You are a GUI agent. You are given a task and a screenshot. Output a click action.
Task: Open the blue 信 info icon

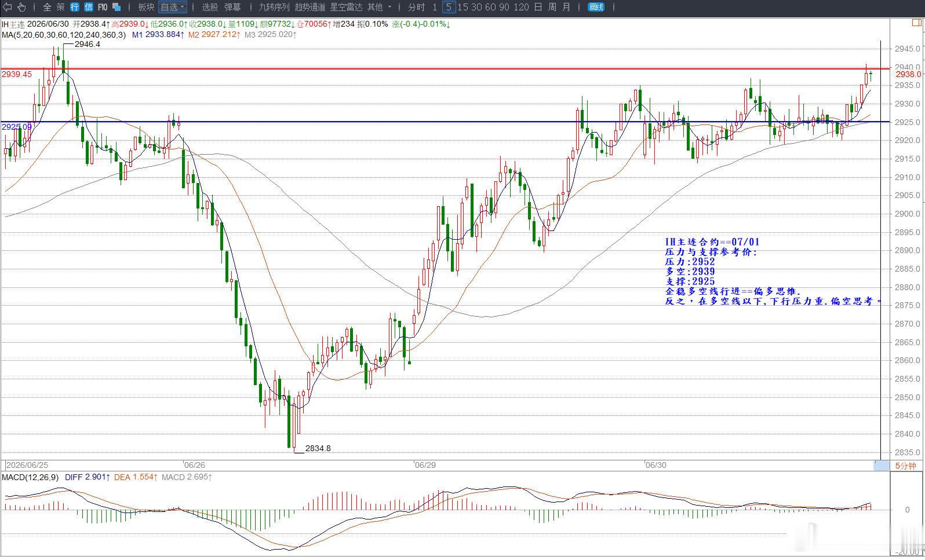[x=88, y=7]
